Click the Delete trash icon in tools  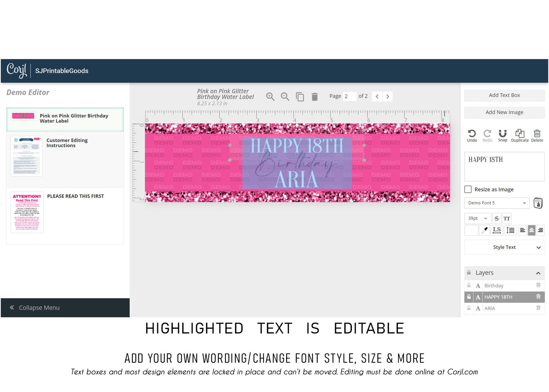(537, 136)
